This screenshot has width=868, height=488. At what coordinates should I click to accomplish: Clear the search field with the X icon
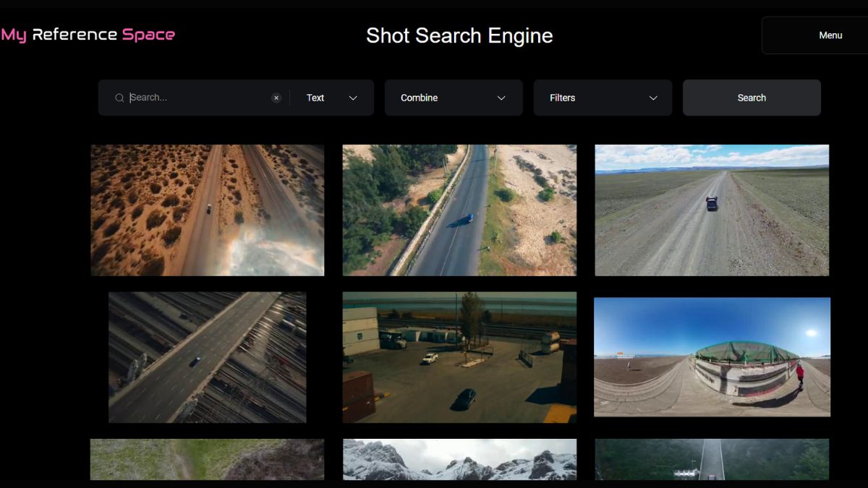276,98
